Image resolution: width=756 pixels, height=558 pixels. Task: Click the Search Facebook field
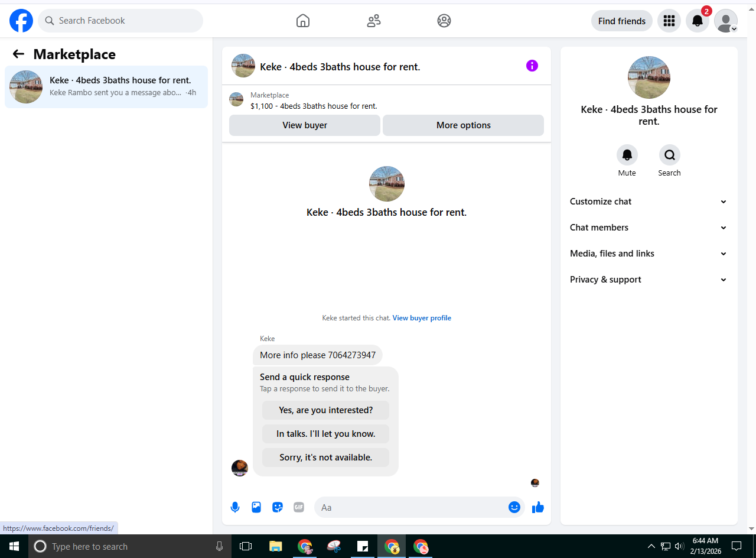pos(120,21)
